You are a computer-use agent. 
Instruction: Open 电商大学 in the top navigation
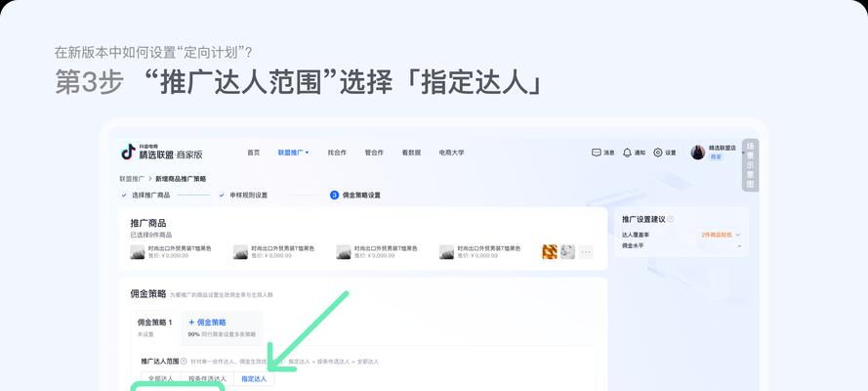452,152
